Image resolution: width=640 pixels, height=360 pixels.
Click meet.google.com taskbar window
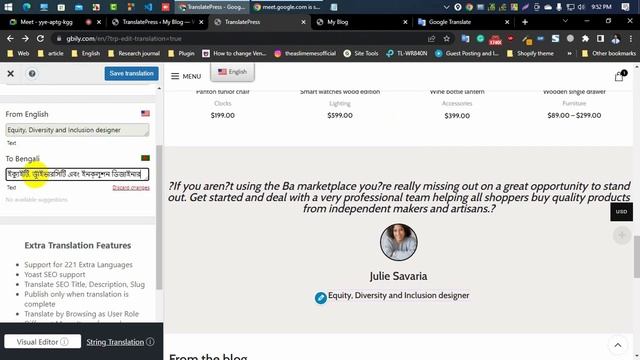(287, 7)
